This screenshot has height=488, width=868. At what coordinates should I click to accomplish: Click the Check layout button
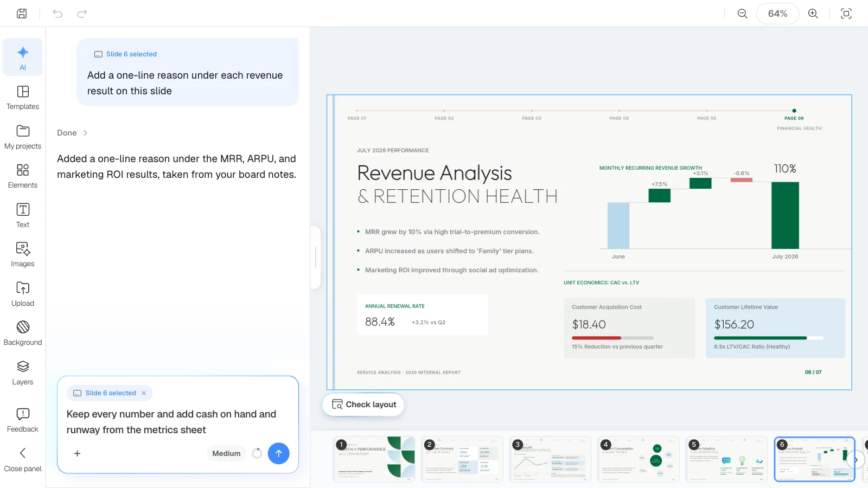(x=363, y=404)
